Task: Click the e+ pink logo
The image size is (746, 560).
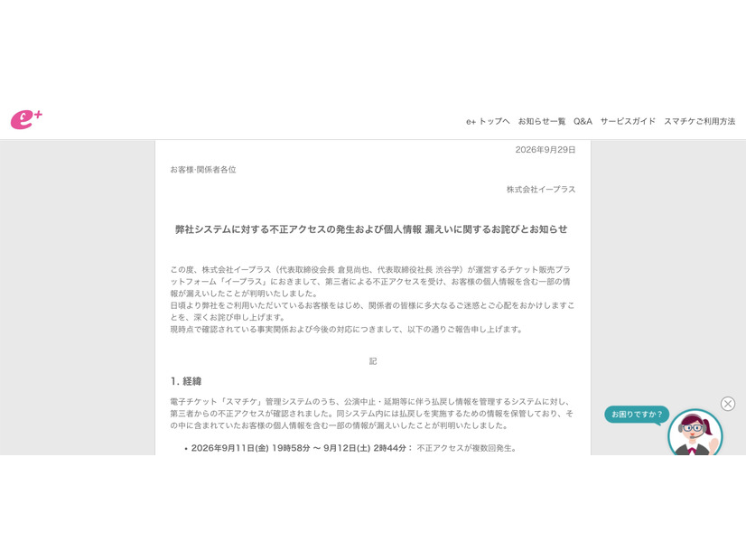Action: [x=27, y=119]
